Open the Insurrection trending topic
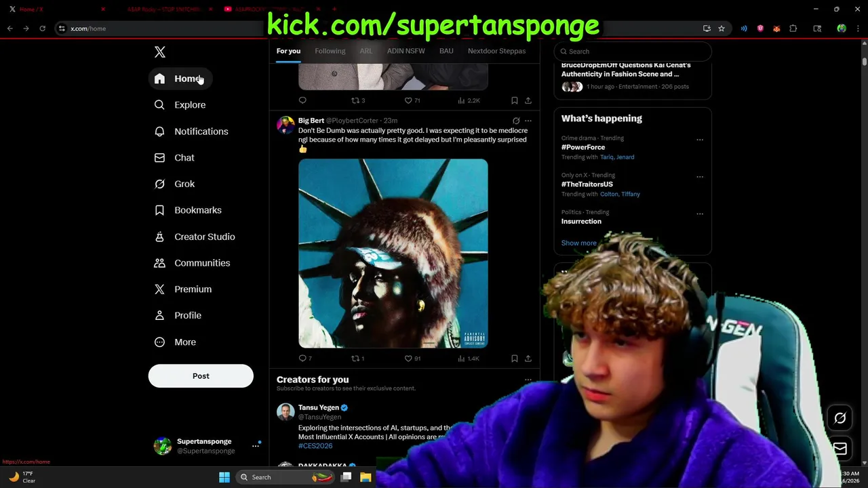Viewport: 868px width, 488px height. click(x=581, y=221)
